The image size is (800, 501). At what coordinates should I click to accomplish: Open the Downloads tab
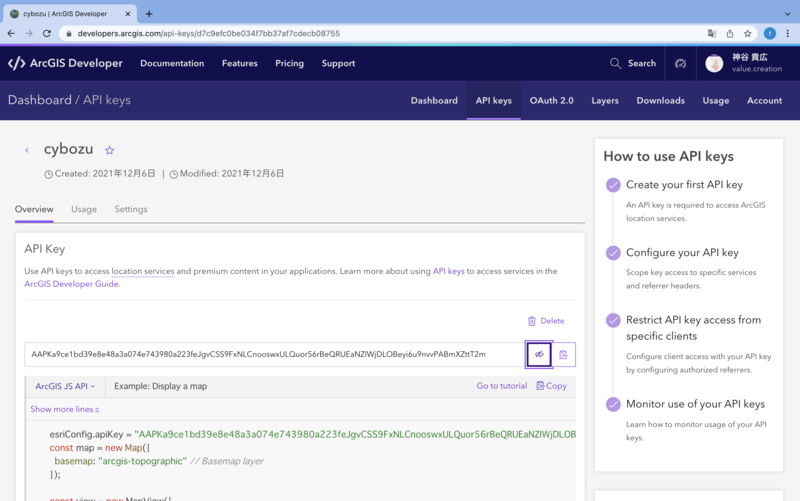coord(660,101)
